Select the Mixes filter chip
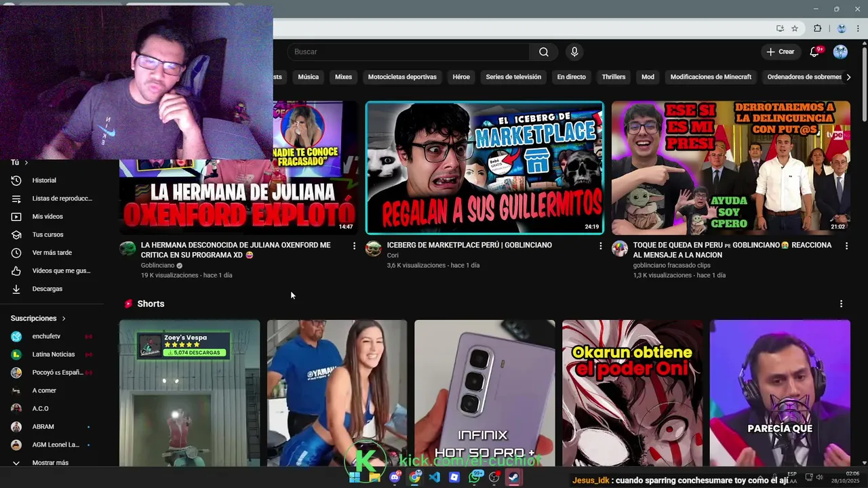Screen dimensions: 868x488 pos(343,77)
